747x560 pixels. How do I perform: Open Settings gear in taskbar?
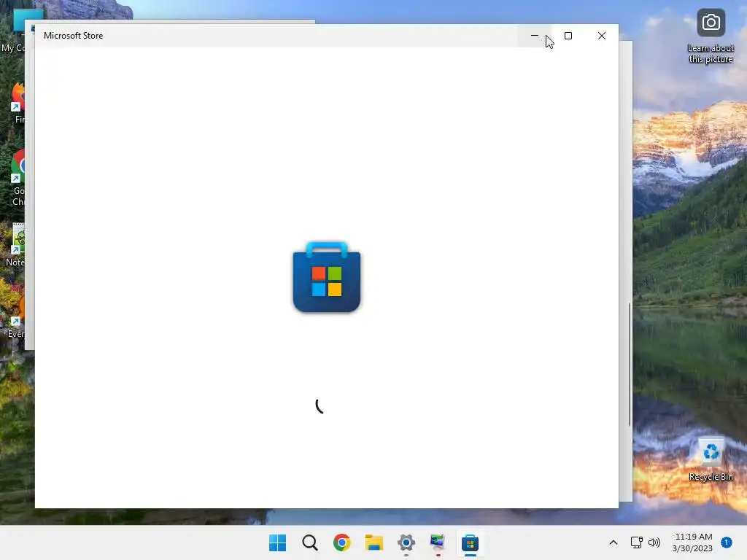[406, 542]
